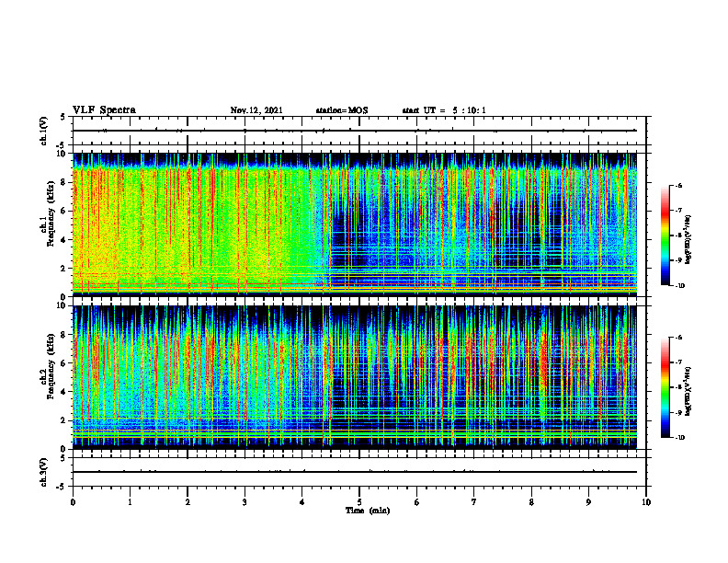Image resolution: width=728 pixels, height=563 pixels.
Task: Click tick label "9" on the time axis
Action: point(588,502)
